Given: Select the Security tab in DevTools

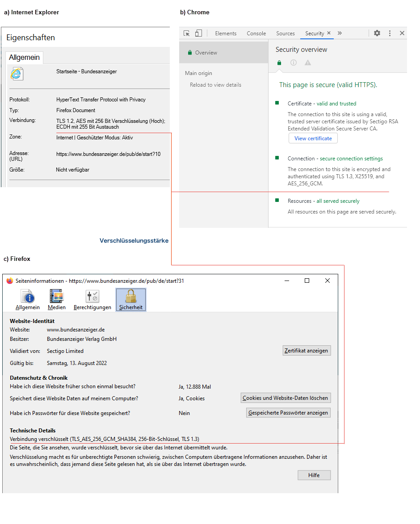Looking at the screenshot, I should (315, 34).
